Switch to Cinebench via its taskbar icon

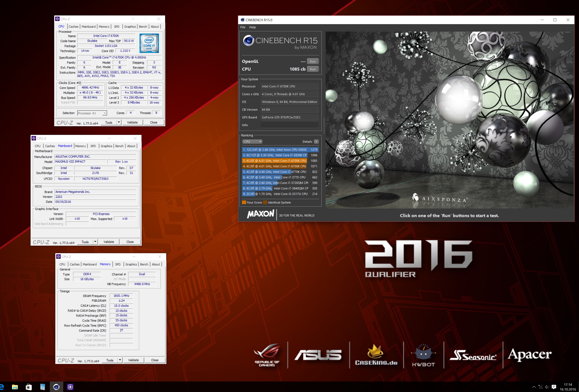tap(56, 387)
